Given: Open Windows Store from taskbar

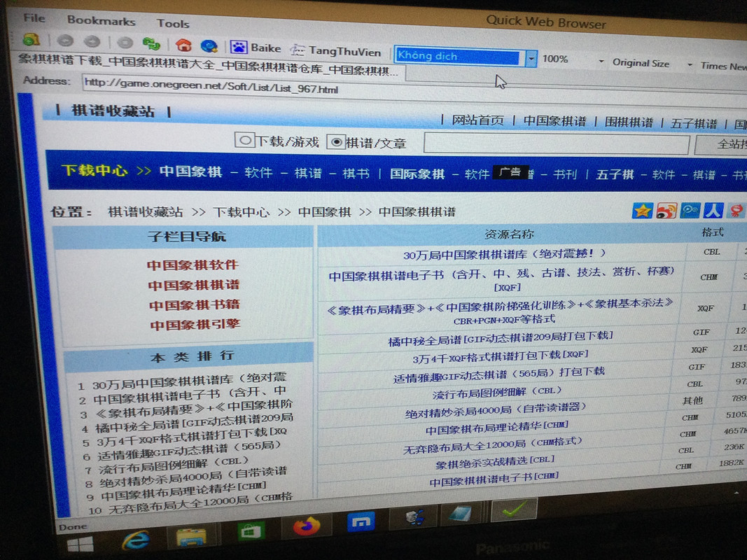Looking at the screenshot, I should point(250,530).
